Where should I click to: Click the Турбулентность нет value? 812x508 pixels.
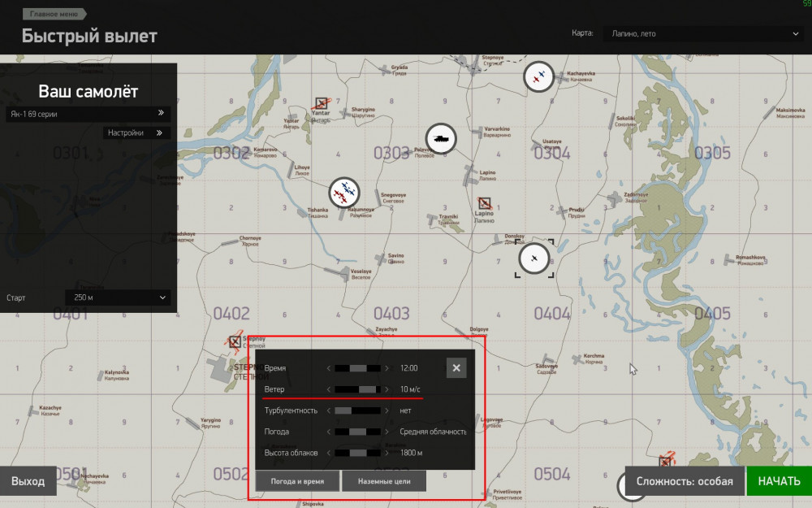point(405,410)
